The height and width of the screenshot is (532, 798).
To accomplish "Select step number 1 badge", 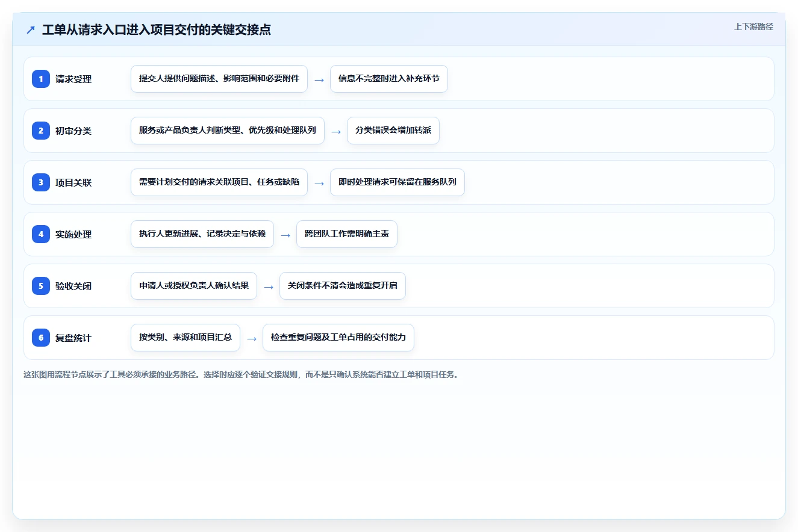I will click(x=41, y=79).
